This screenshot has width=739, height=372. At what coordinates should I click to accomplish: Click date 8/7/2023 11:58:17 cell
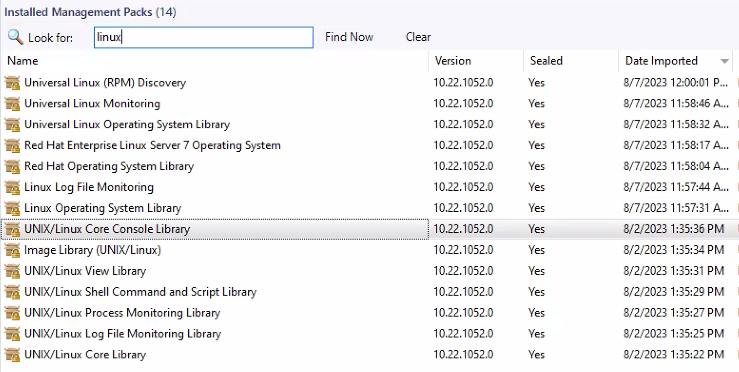675,145
